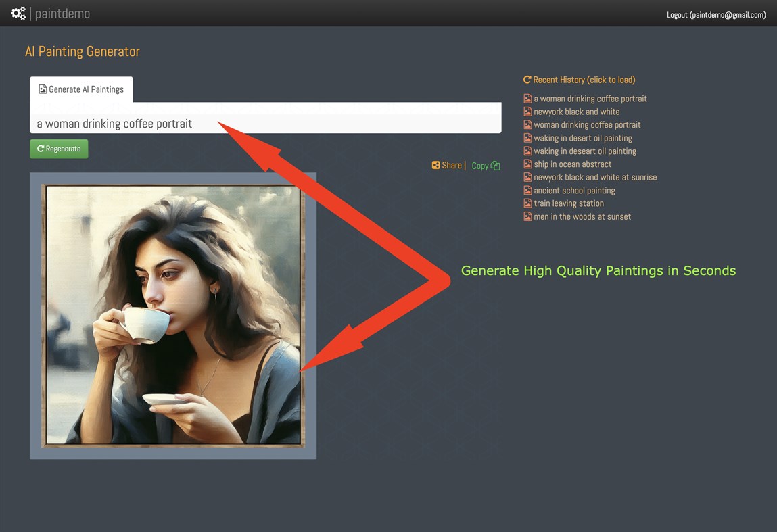Click the prompt text input field

[x=266, y=124]
